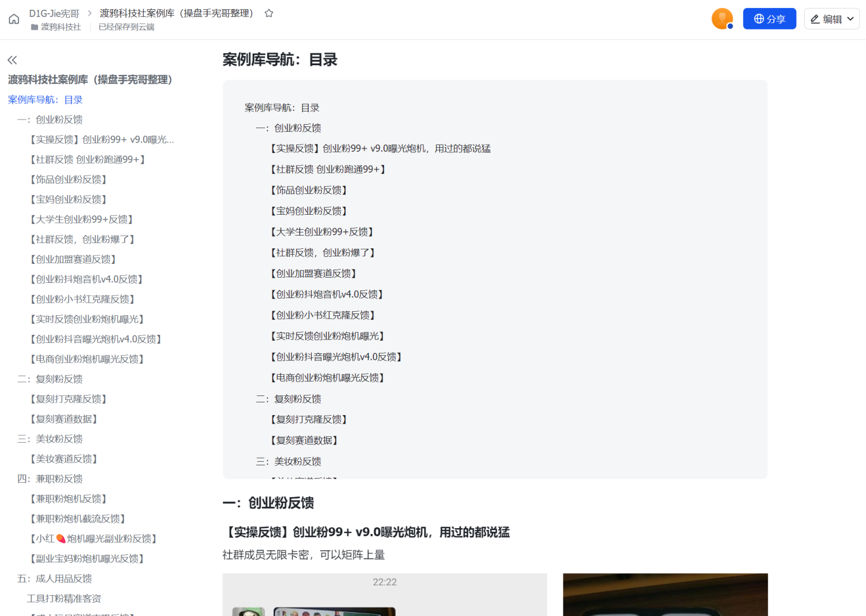
Task: Open sidebar entry 【创业粉小书红克隆反馈】
Action: pos(83,299)
